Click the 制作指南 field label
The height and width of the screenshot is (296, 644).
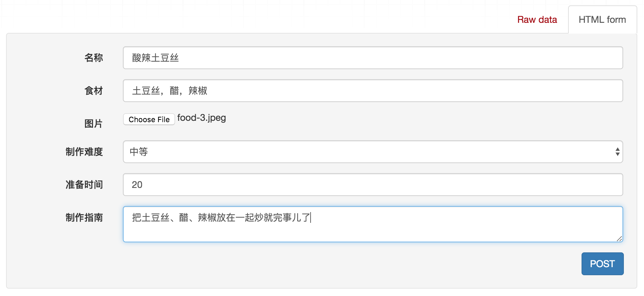(84, 217)
